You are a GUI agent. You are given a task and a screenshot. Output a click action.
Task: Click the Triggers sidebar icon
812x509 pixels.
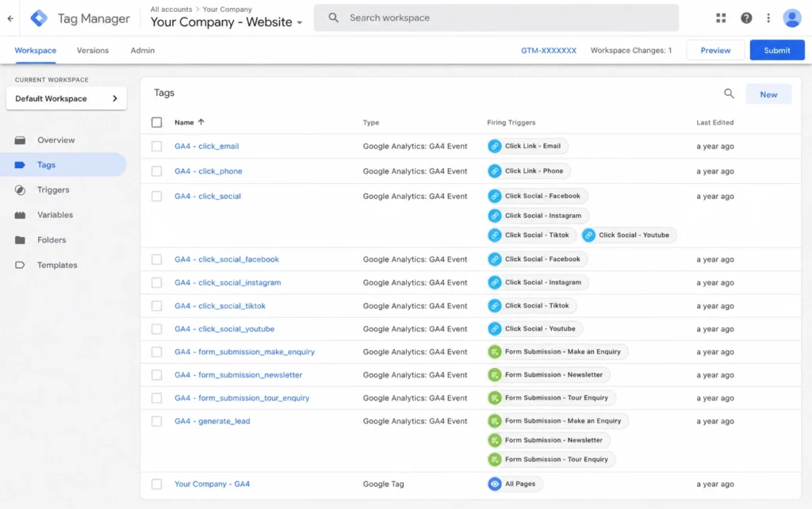(20, 189)
